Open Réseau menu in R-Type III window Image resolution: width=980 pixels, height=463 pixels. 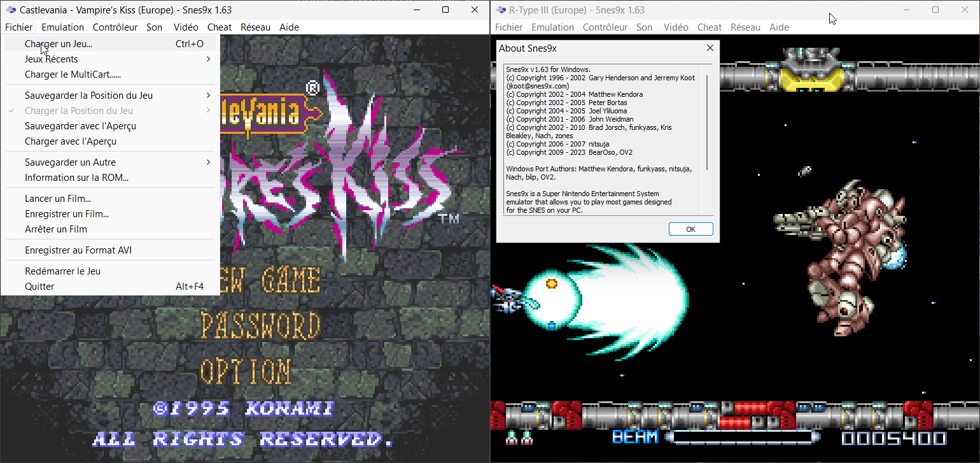(745, 27)
